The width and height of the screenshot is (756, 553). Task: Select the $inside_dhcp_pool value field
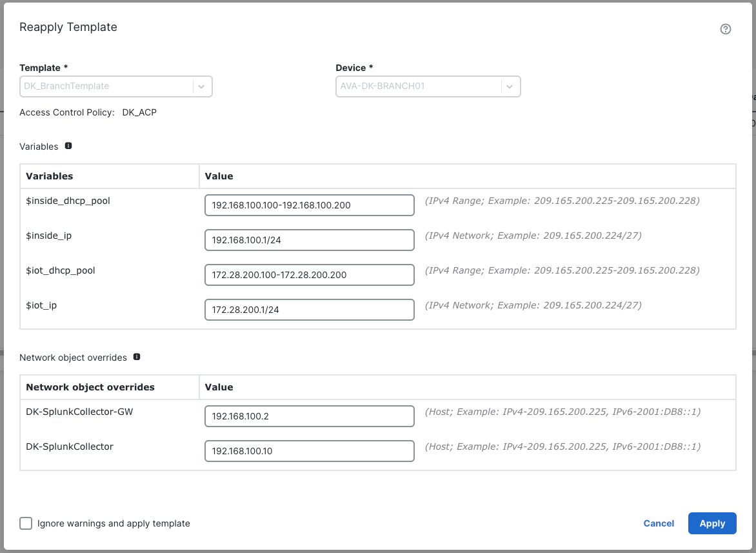point(309,205)
